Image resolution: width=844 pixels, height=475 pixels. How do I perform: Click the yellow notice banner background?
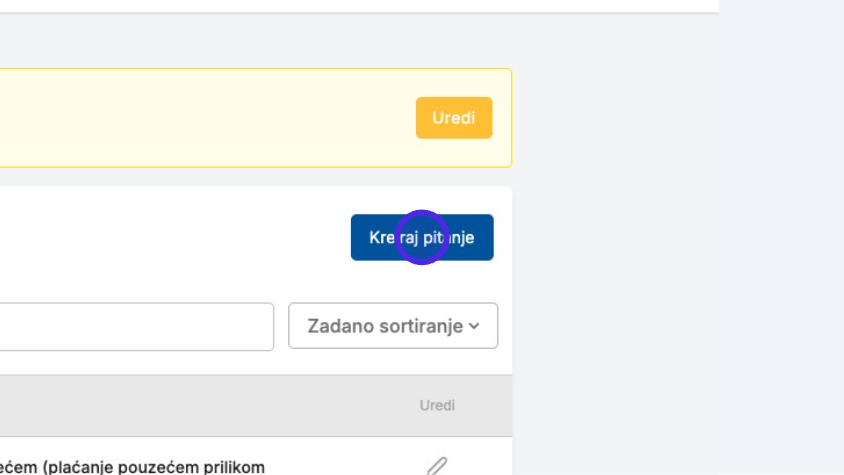205,118
